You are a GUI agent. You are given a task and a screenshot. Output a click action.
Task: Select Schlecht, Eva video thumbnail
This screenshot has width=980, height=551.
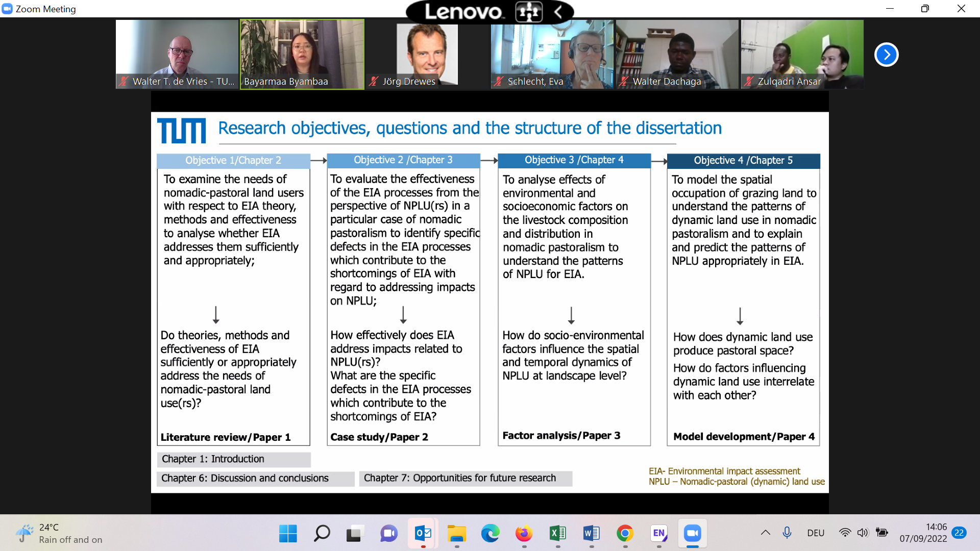point(552,55)
